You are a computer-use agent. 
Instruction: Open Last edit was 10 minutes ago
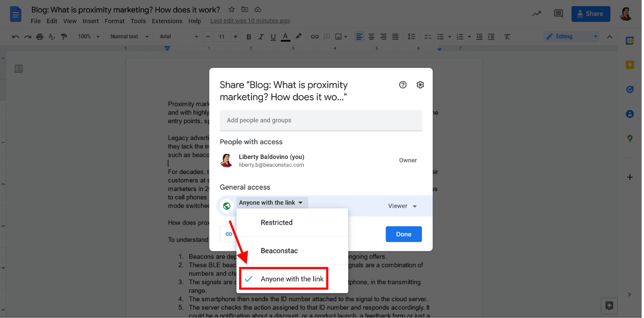coord(250,21)
